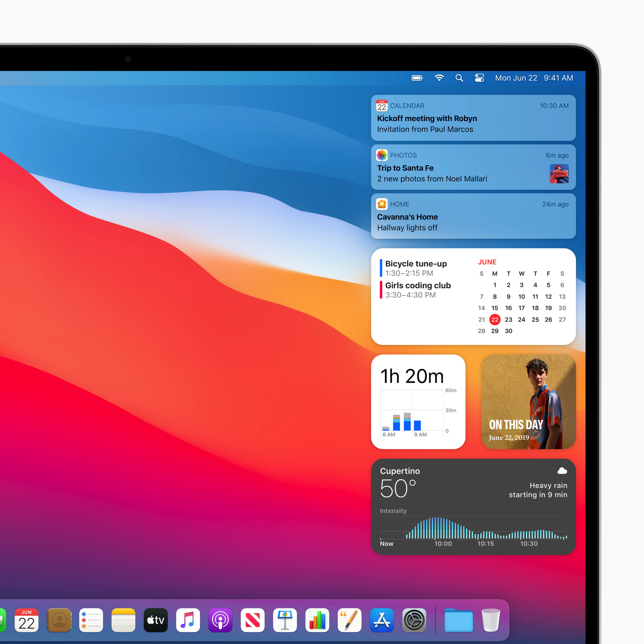Launch Pages from the Dock

(x=350, y=620)
